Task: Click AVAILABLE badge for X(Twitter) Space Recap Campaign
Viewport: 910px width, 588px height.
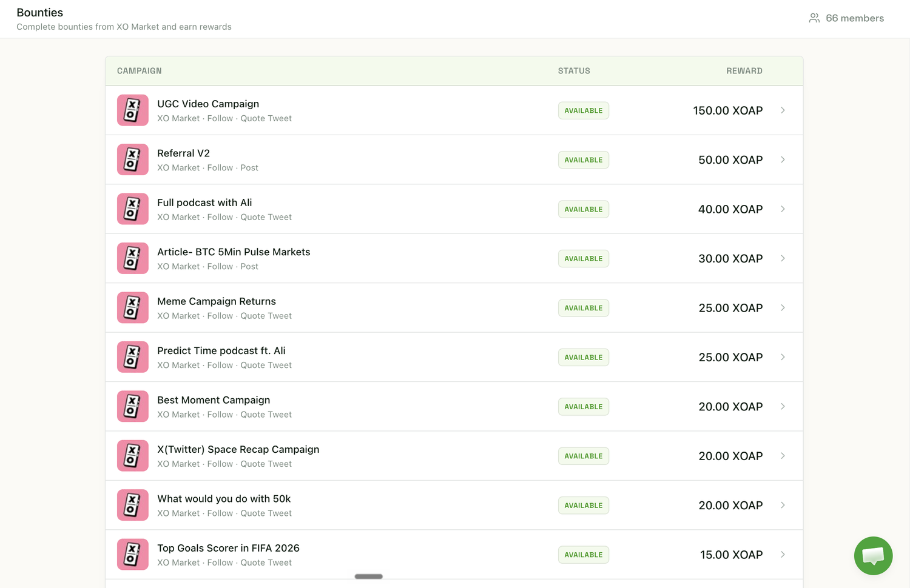Action: pos(584,456)
